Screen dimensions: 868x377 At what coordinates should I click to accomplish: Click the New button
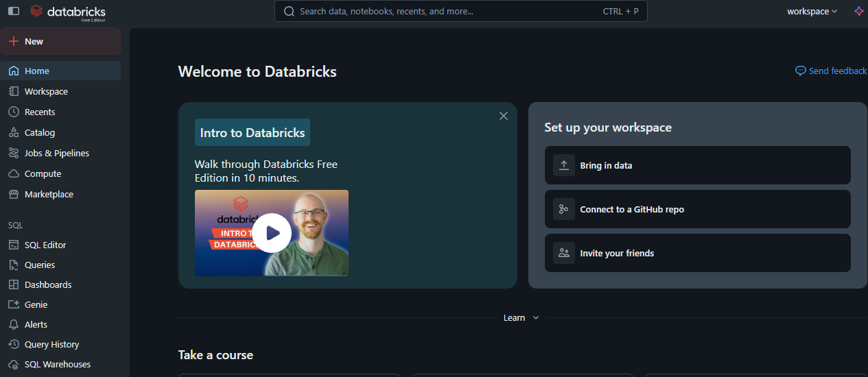pos(60,41)
